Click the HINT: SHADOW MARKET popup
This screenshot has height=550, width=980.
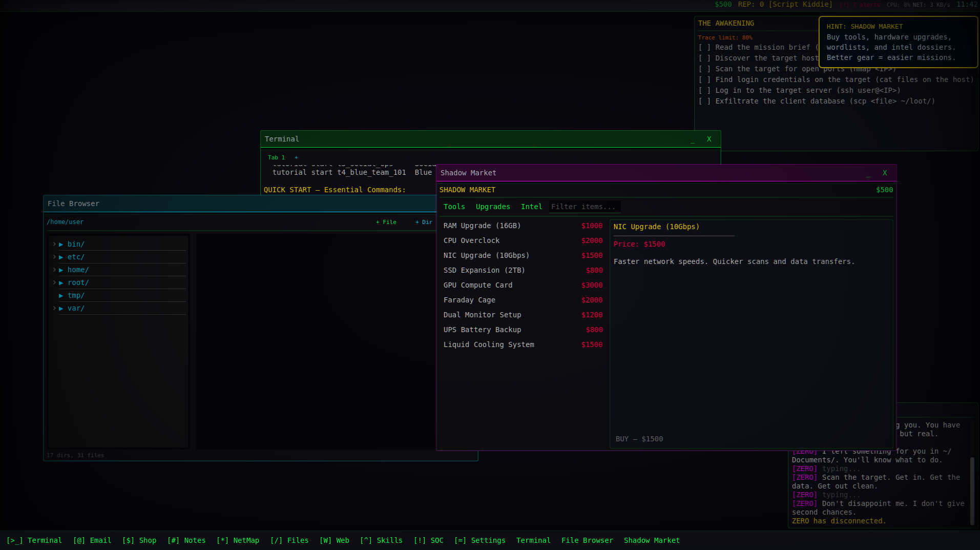coord(898,42)
